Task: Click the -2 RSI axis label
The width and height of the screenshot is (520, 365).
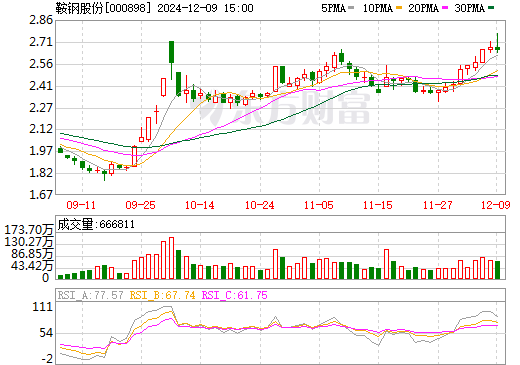Action: point(47,359)
